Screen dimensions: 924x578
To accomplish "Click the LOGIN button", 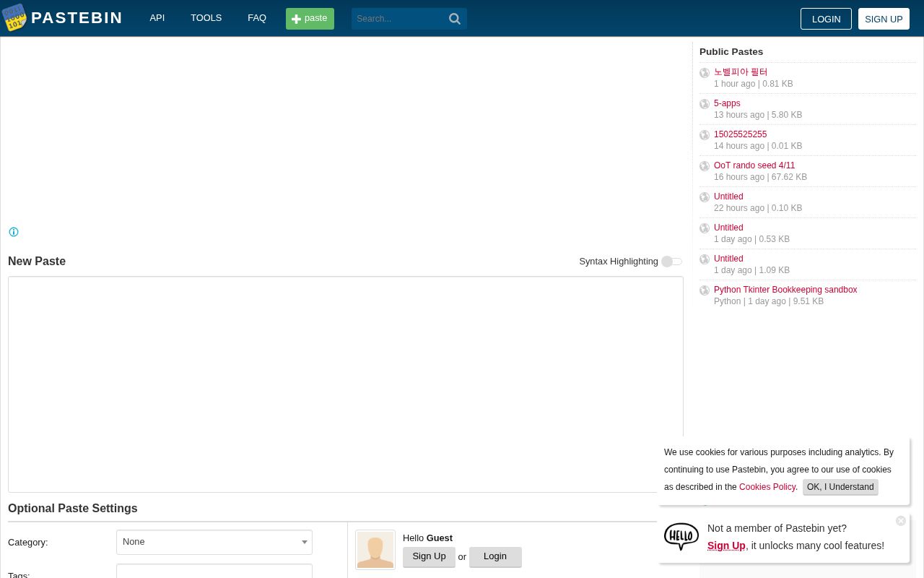I will coord(826,19).
